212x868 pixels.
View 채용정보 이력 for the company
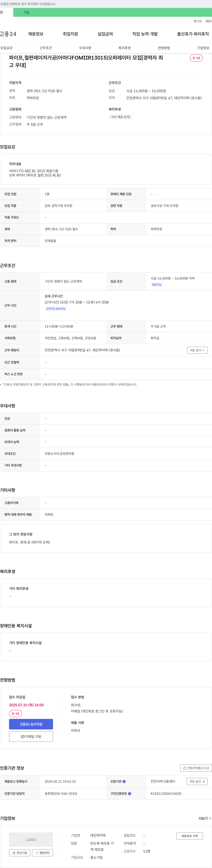point(190,836)
